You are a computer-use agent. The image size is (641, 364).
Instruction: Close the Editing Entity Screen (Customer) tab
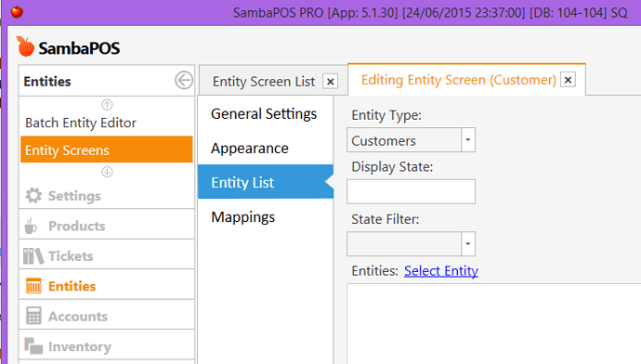pyautogui.click(x=568, y=80)
